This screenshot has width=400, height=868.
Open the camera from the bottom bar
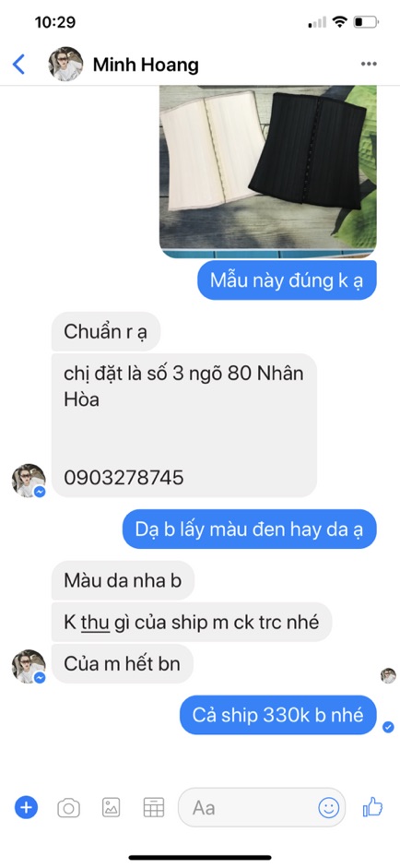(68, 808)
